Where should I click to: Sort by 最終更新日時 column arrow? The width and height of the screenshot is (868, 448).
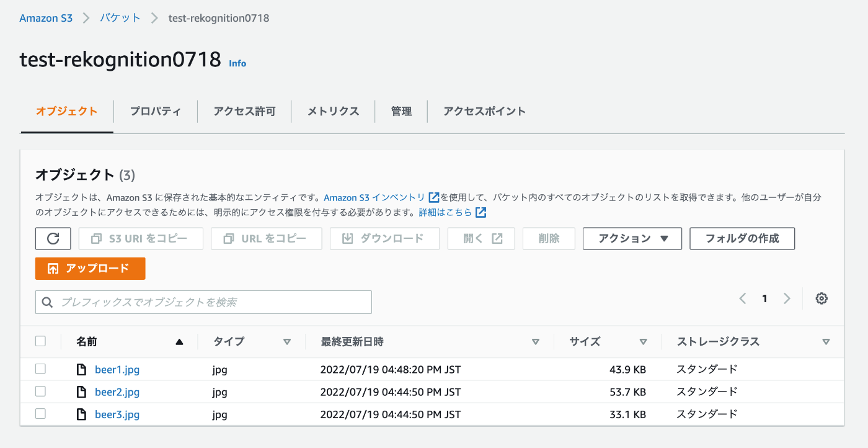point(536,342)
